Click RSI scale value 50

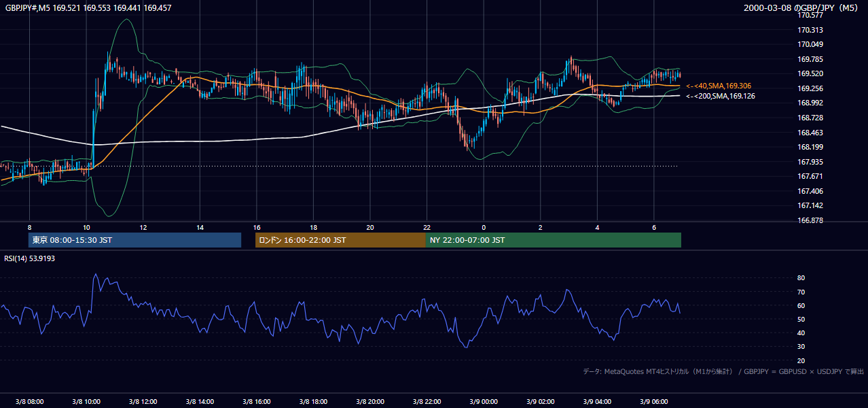(x=801, y=319)
